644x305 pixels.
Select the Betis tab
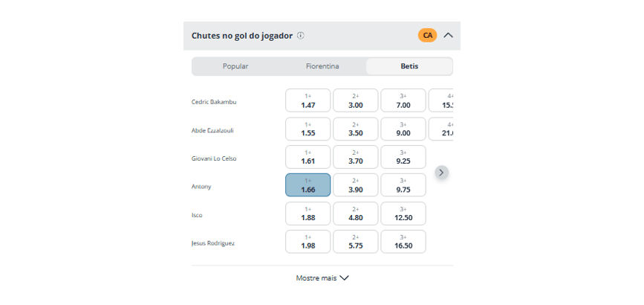(409, 66)
